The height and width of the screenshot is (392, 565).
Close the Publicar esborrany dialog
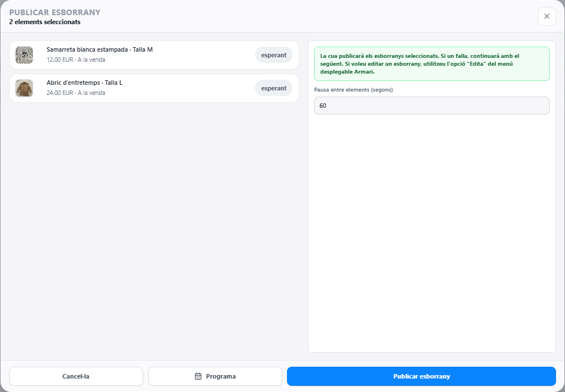pyautogui.click(x=546, y=16)
